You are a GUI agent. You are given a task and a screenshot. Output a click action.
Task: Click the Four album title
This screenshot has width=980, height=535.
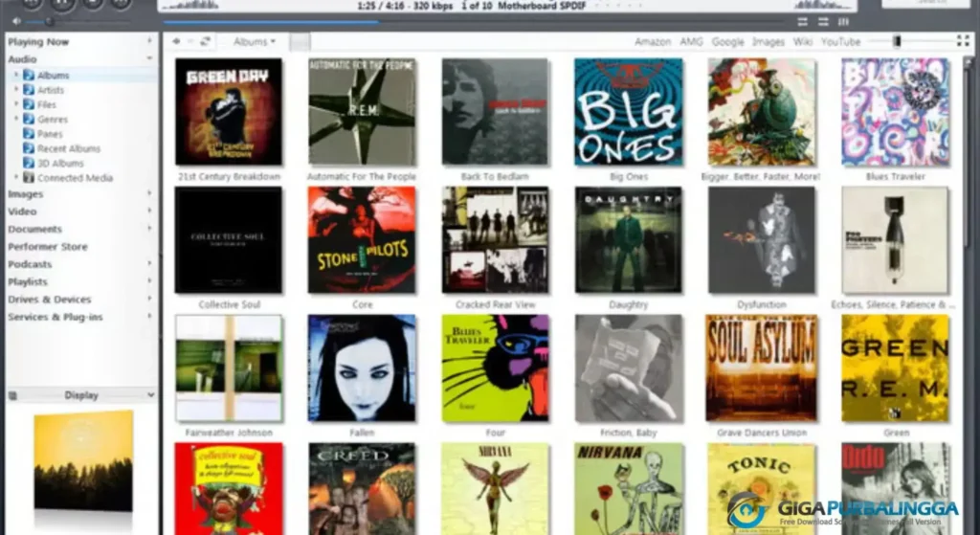495,433
